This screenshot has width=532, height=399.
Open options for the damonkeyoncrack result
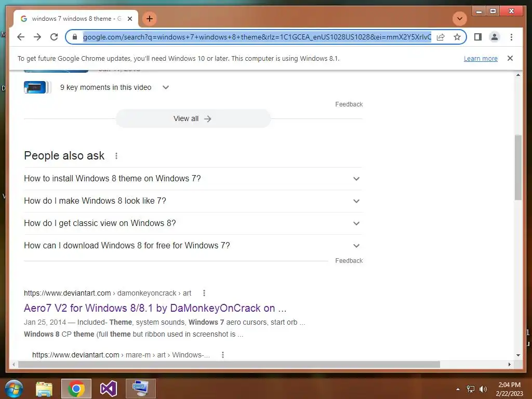[x=204, y=293]
